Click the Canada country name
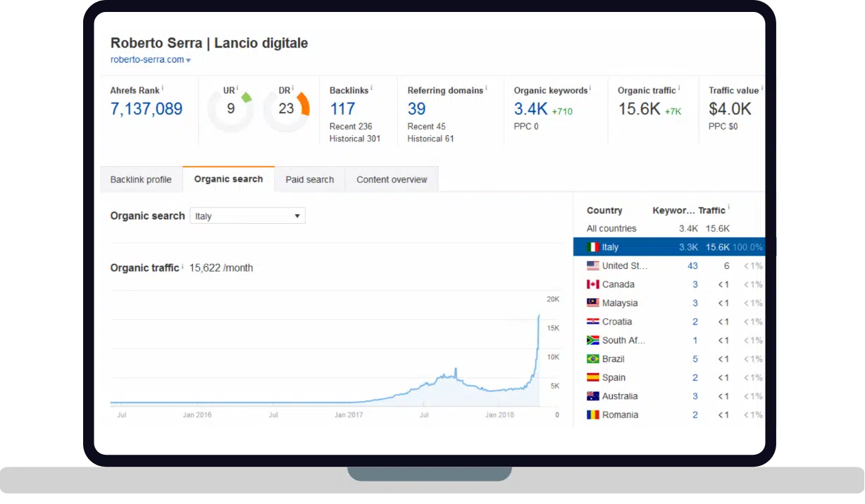The image size is (865, 504). tap(618, 284)
